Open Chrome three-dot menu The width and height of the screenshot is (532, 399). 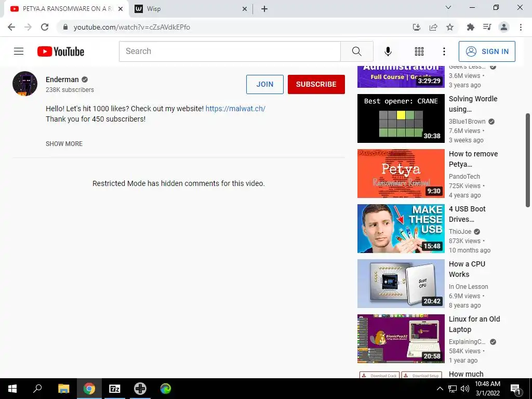click(521, 27)
